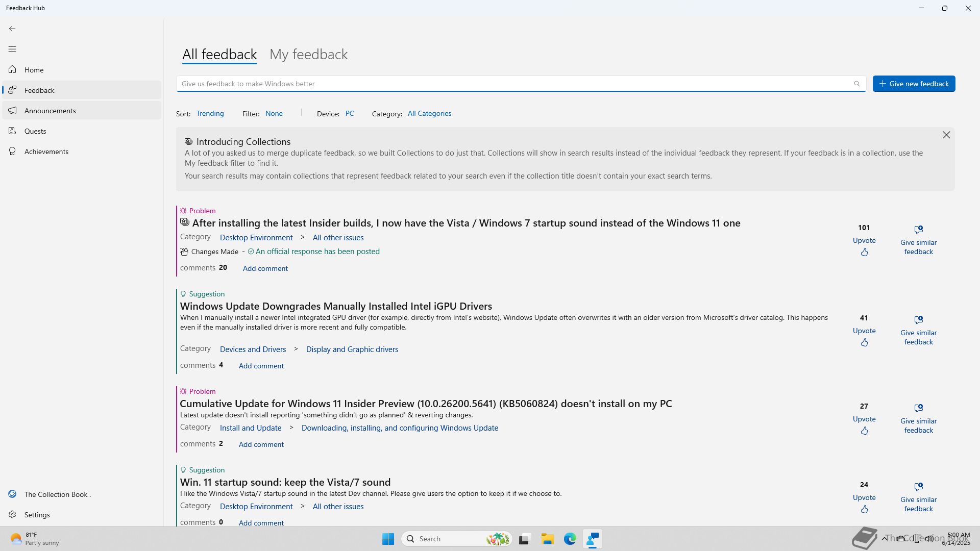
Task: Open the Category dropdown showing All Categories
Action: click(x=429, y=113)
